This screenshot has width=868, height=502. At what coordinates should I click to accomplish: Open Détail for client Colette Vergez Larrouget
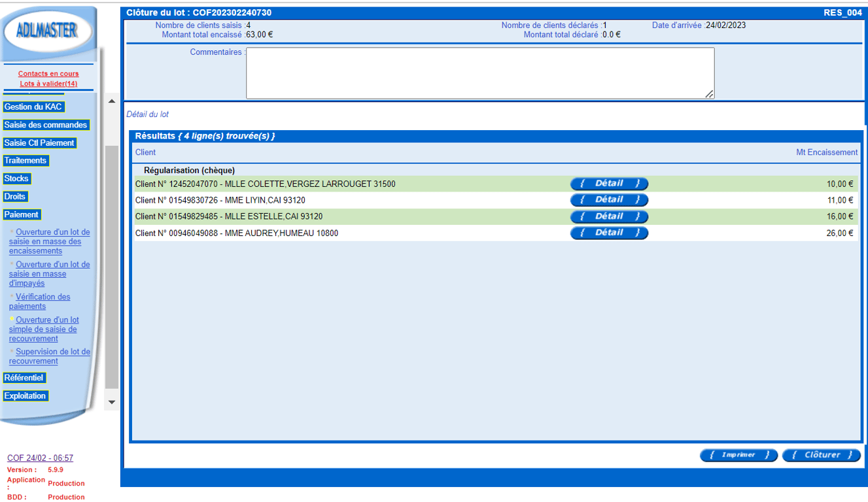pos(609,184)
